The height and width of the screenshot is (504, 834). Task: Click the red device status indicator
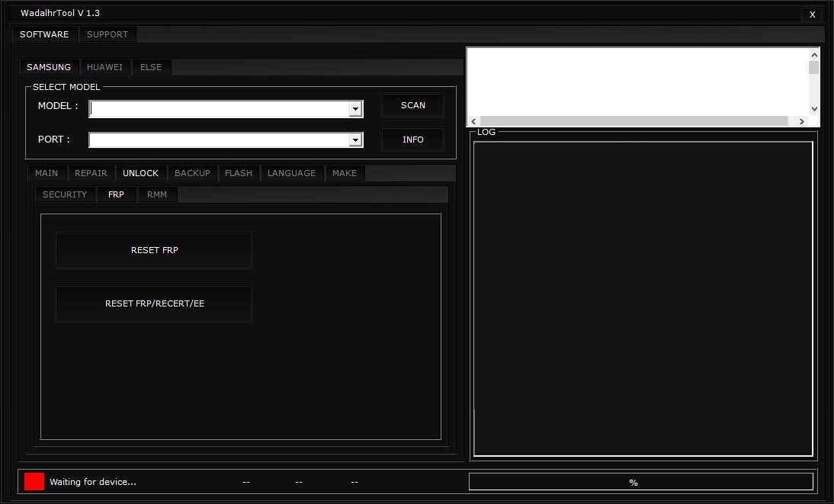click(x=33, y=481)
